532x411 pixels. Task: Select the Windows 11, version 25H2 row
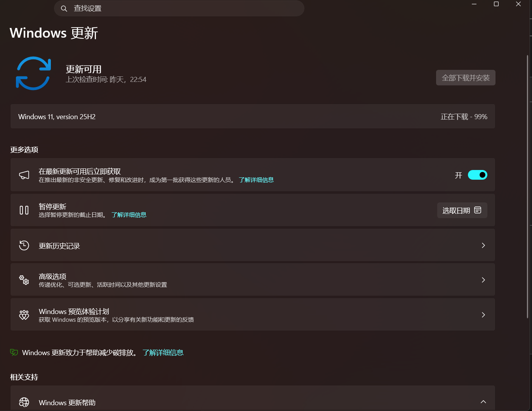click(x=252, y=116)
